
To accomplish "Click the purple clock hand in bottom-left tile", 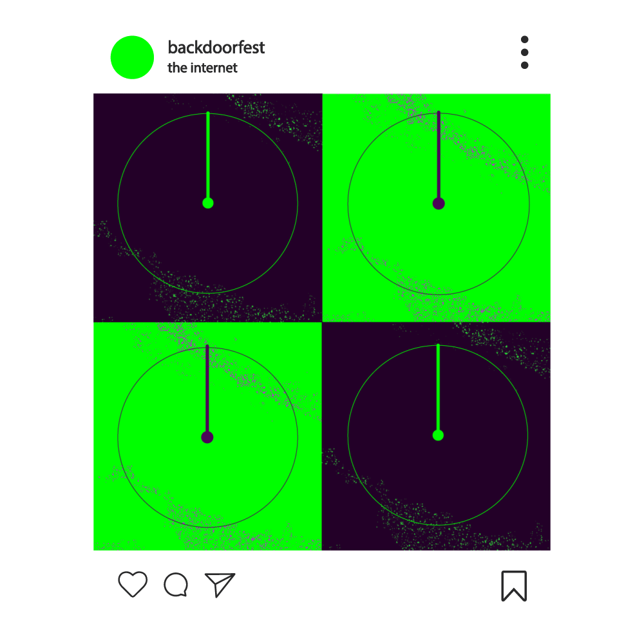I will (207, 390).
